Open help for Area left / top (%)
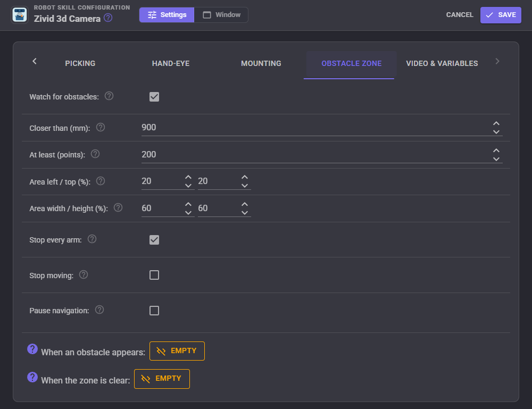The width and height of the screenshot is (532, 409). coord(101,181)
